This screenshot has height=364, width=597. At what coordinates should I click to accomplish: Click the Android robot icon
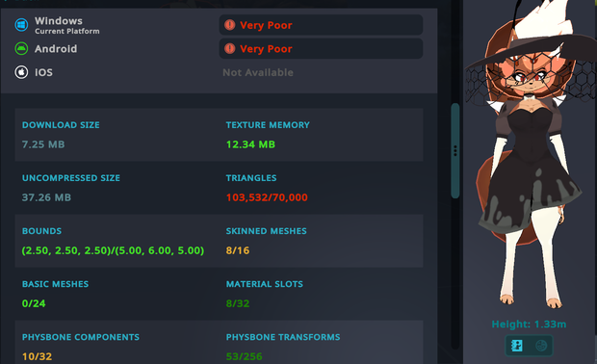coord(21,49)
